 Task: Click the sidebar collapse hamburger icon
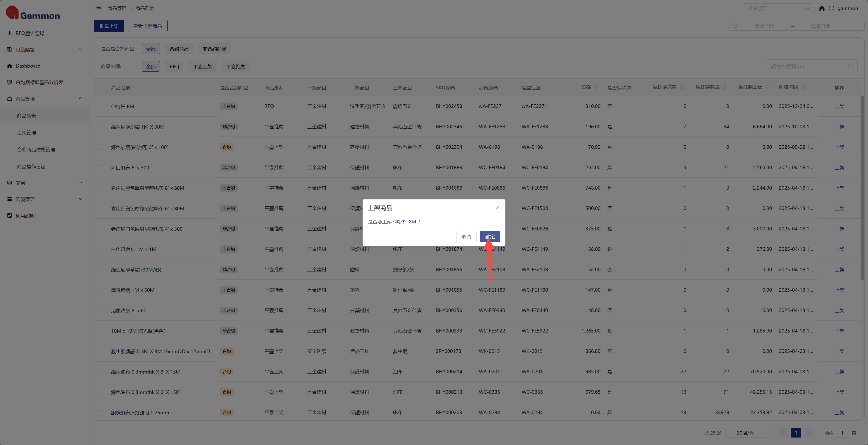tap(99, 8)
